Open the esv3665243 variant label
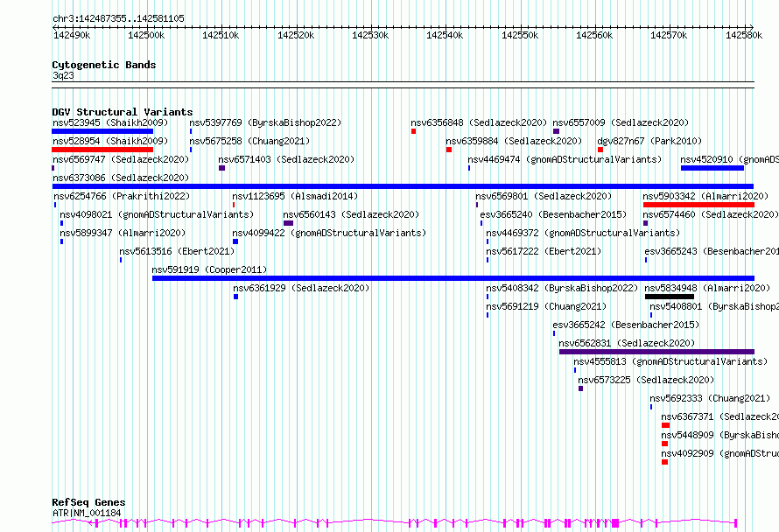The width and height of the screenshot is (779, 532). click(712, 251)
